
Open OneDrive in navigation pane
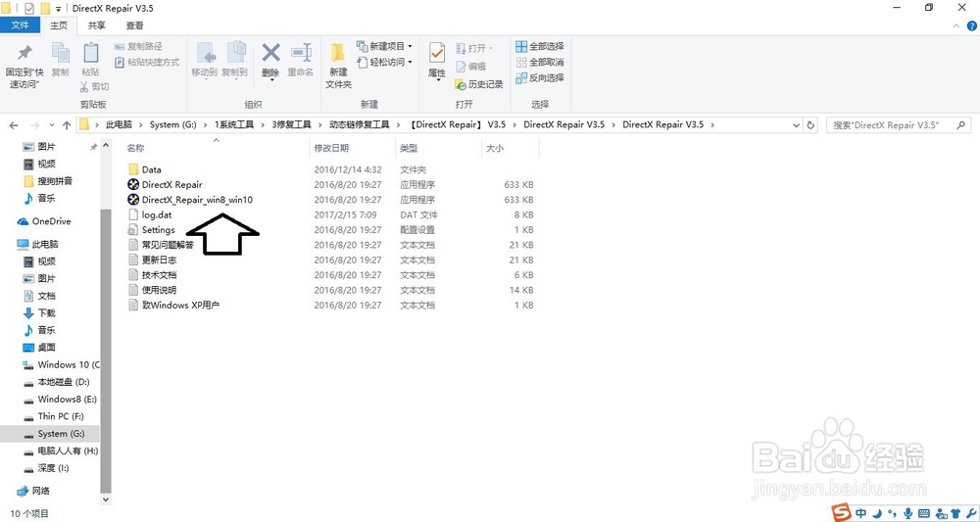pyautogui.click(x=51, y=221)
